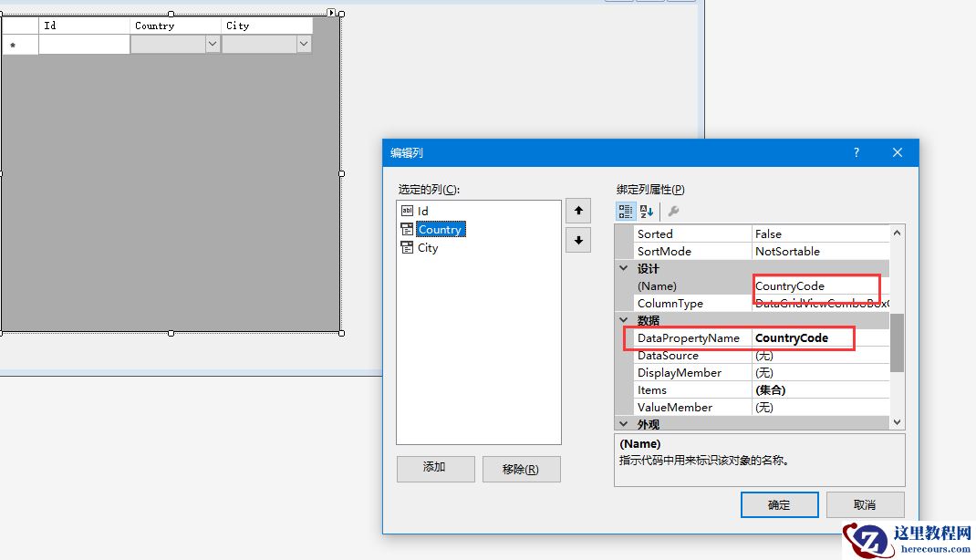The width and height of the screenshot is (976, 560).
Task: Edit the DataPropertyName value CountryCode
Action: pyautogui.click(x=820, y=337)
